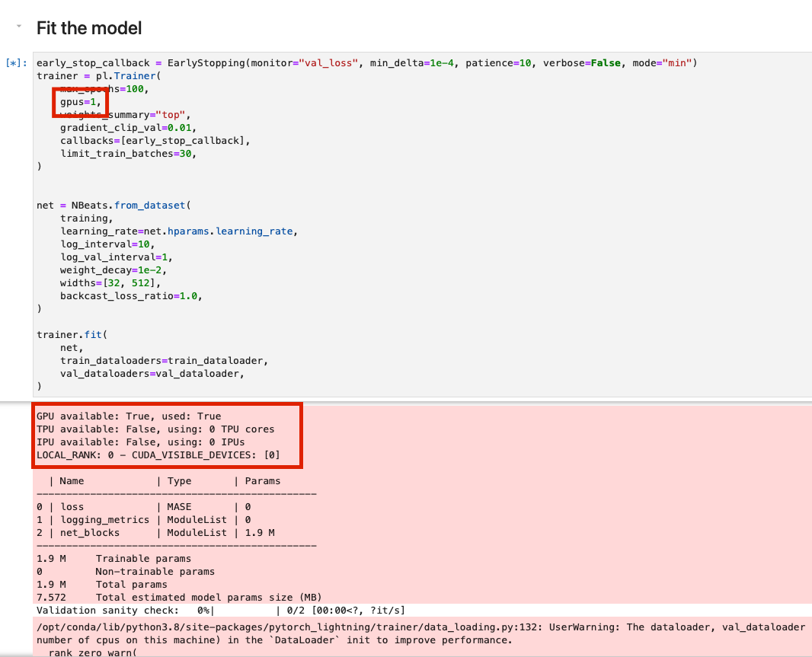Click val_dataloaders=val_dataloader line
Screen dimensions: 812x657
click(x=152, y=374)
